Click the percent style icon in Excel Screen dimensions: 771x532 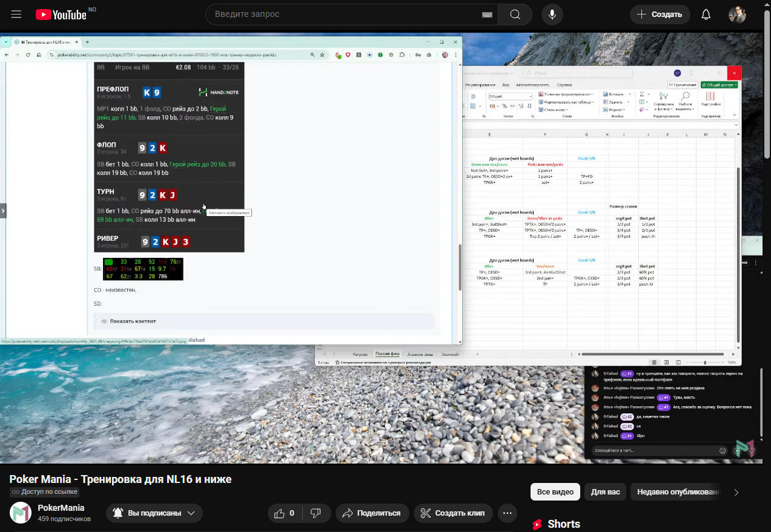(x=505, y=106)
